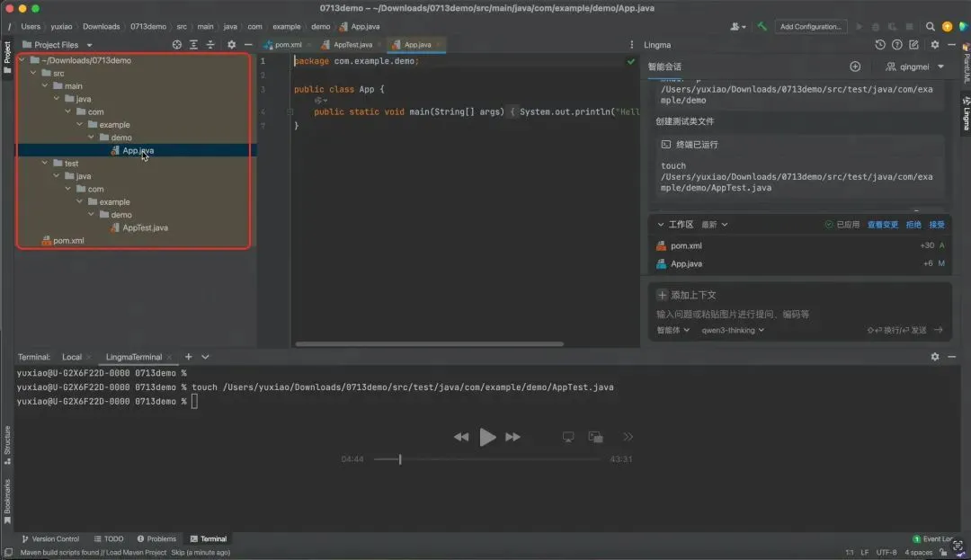This screenshot has height=560, width=971.
Task: Open Lingma panel settings gear
Action: coord(934,45)
